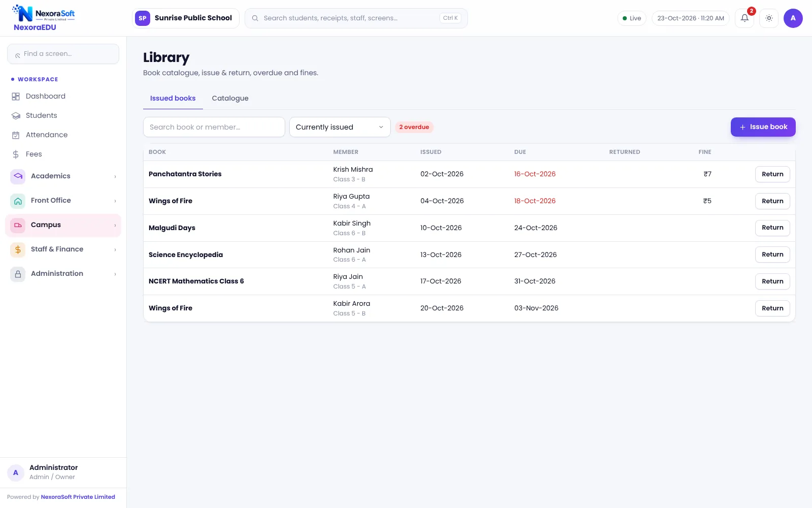Expand the Campus menu chevron
This screenshot has width=812, height=508.
(115, 226)
